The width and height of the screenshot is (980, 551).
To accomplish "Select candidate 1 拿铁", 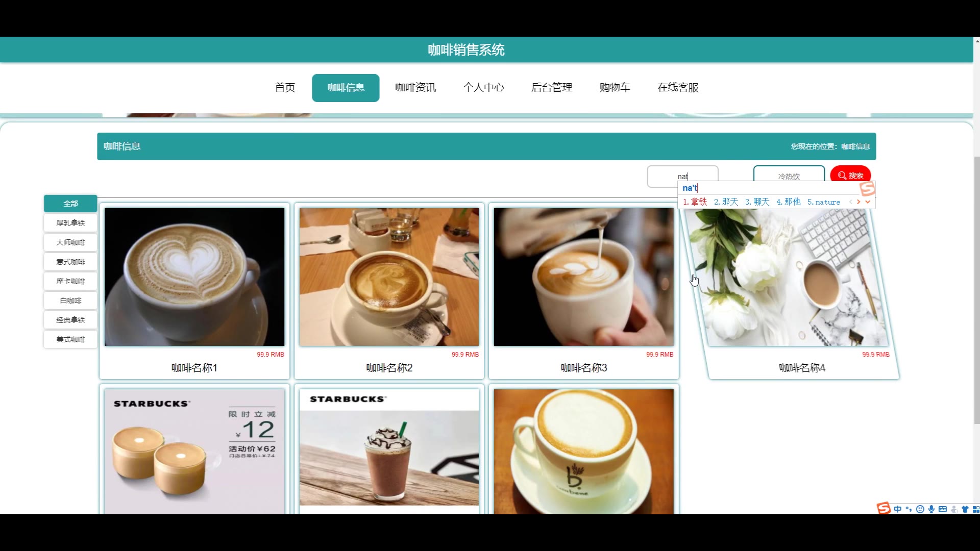I will [x=695, y=202].
